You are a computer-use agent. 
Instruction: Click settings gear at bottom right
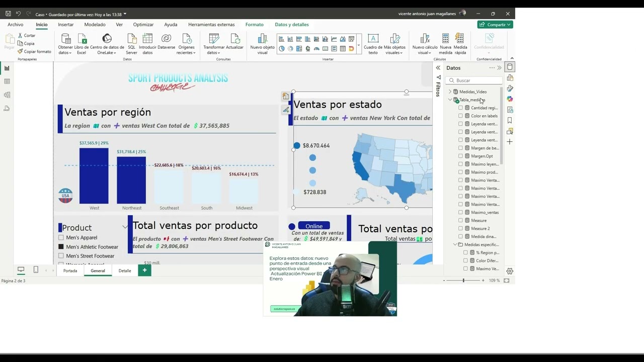[510, 271]
